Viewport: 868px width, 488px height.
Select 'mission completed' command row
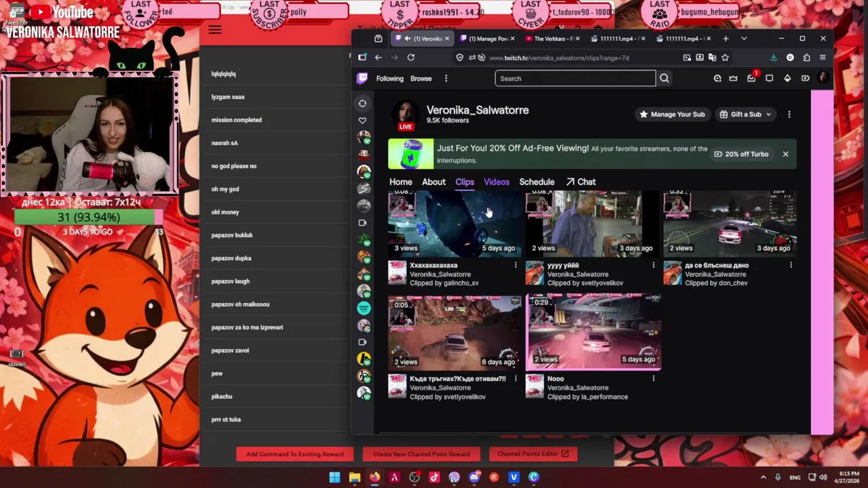point(275,120)
